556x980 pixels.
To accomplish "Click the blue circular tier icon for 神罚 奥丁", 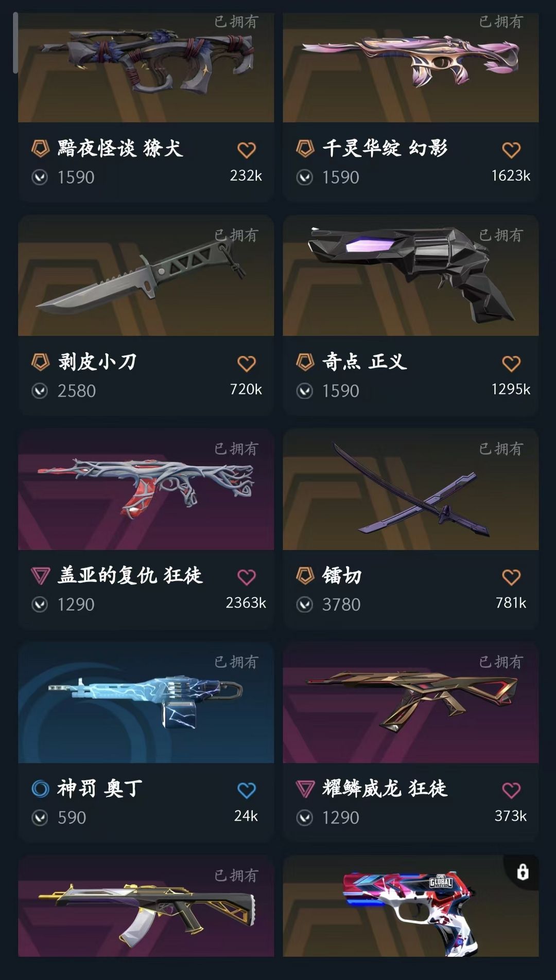I will click(x=40, y=789).
